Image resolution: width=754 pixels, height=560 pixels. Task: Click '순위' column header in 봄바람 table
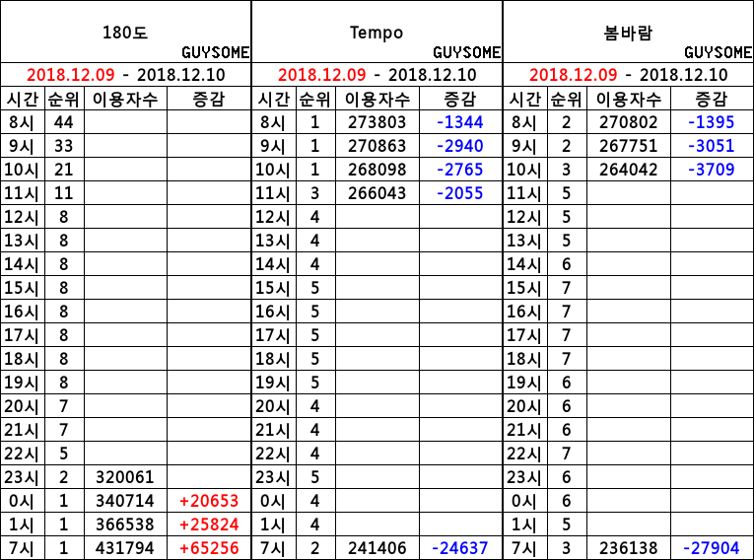(566, 100)
